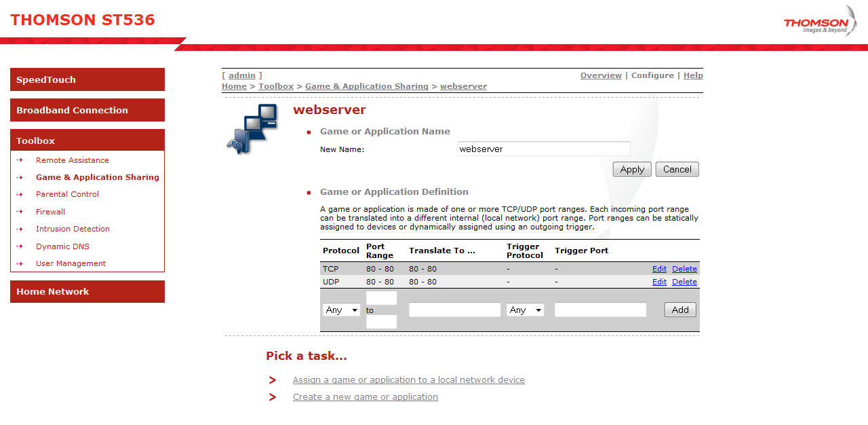Viewport: 868px width, 425px height.
Task: Click the TCP protocol cell
Action: pyautogui.click(x=331, y=269)
